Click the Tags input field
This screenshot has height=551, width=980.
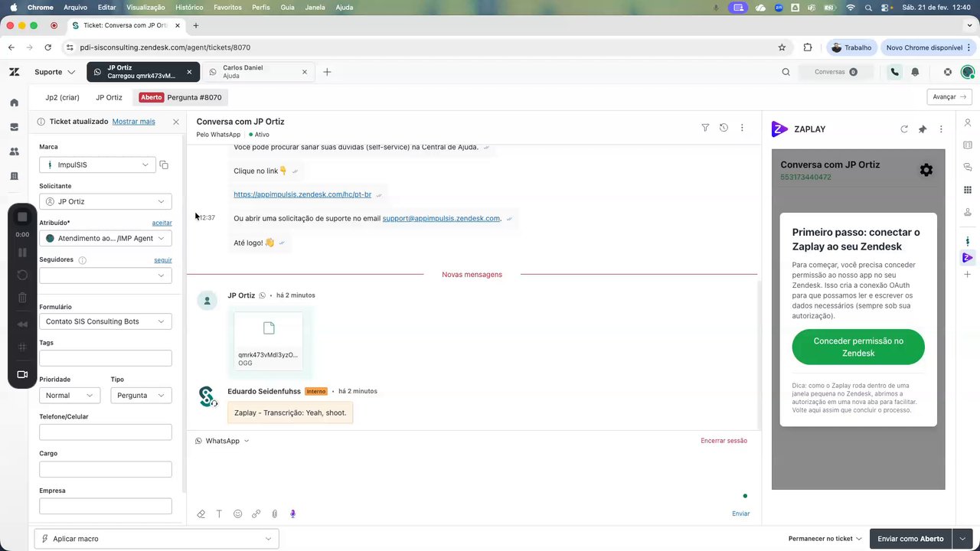(106, 358)
